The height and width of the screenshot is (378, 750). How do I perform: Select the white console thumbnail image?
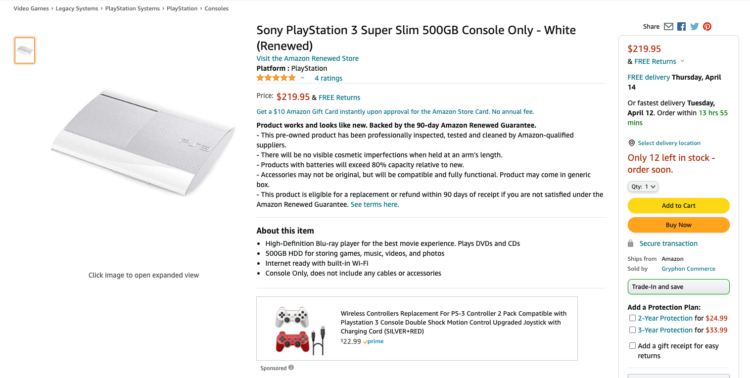point(24,50)
